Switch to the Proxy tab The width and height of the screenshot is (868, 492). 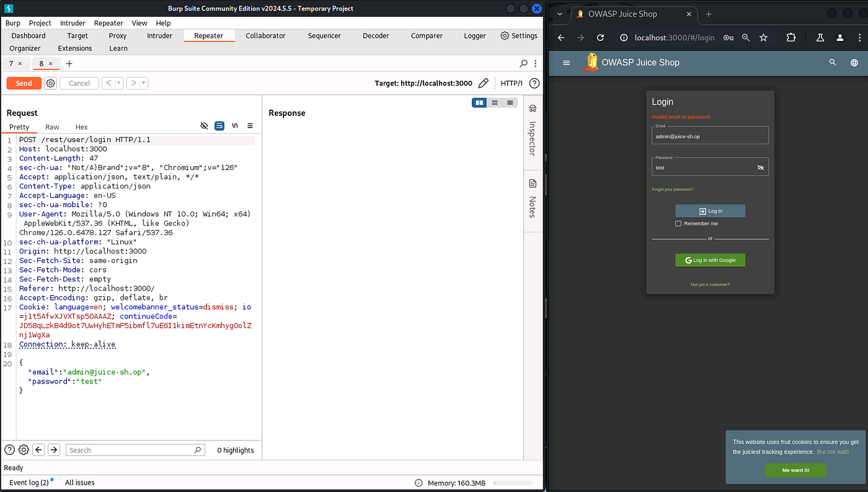pyautogui.click(x=118, y=35)
